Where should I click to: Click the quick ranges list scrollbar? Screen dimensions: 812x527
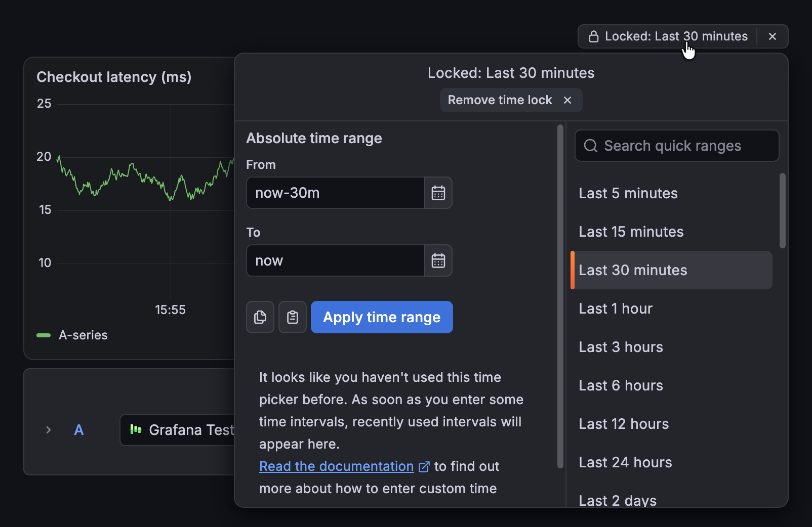pos(783,210)
